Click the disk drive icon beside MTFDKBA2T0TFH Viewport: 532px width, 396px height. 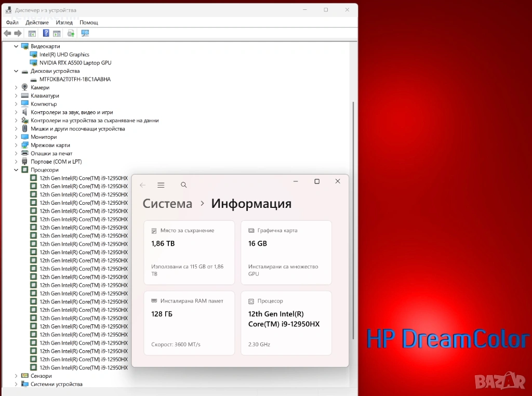33,80
